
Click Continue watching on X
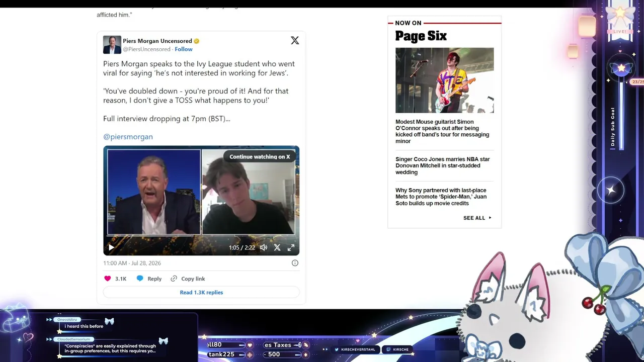260,157
